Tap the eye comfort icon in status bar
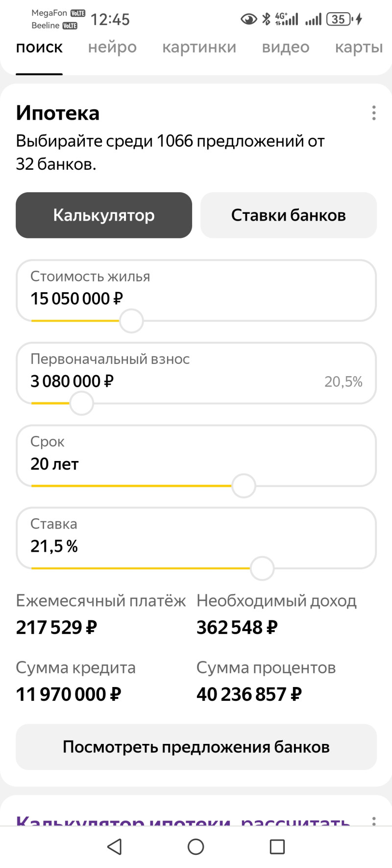Screen dimensions: 392x868 click(249, 19)
